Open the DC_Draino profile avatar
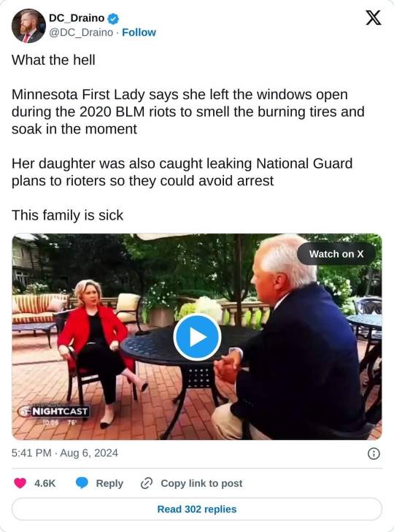Screen dimensions: 394x532 (28, 26)
